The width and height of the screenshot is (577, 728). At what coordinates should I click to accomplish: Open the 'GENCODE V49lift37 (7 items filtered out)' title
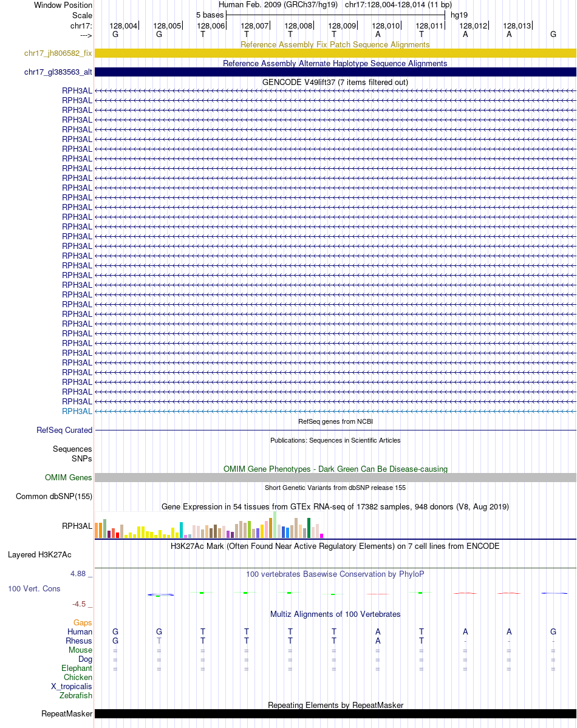coord(335,82)
